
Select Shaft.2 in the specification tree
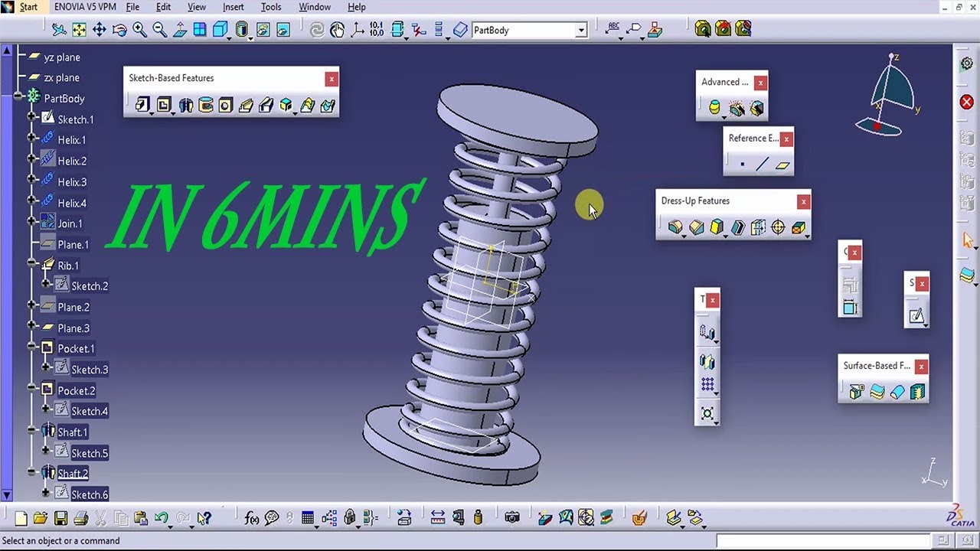tap(73, 474)
